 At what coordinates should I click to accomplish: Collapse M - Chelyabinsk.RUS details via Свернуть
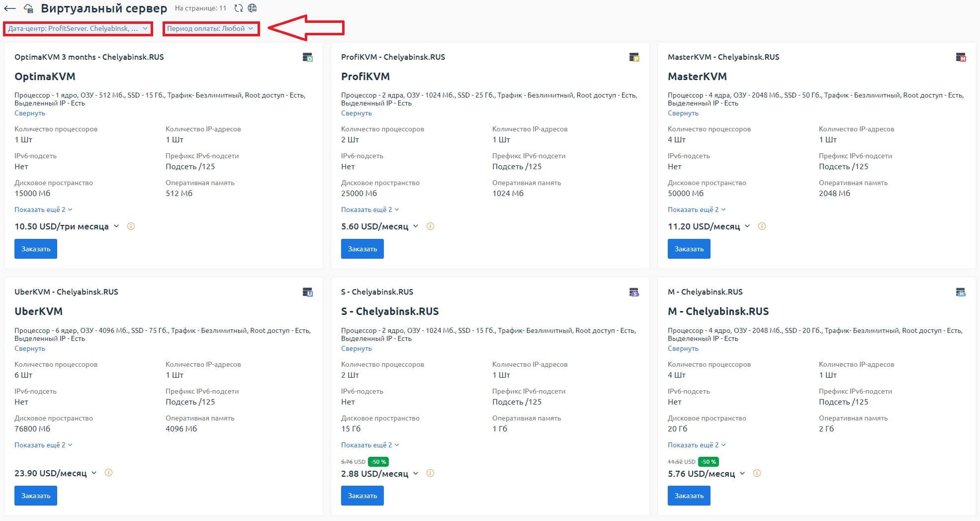tap(683, 348)
